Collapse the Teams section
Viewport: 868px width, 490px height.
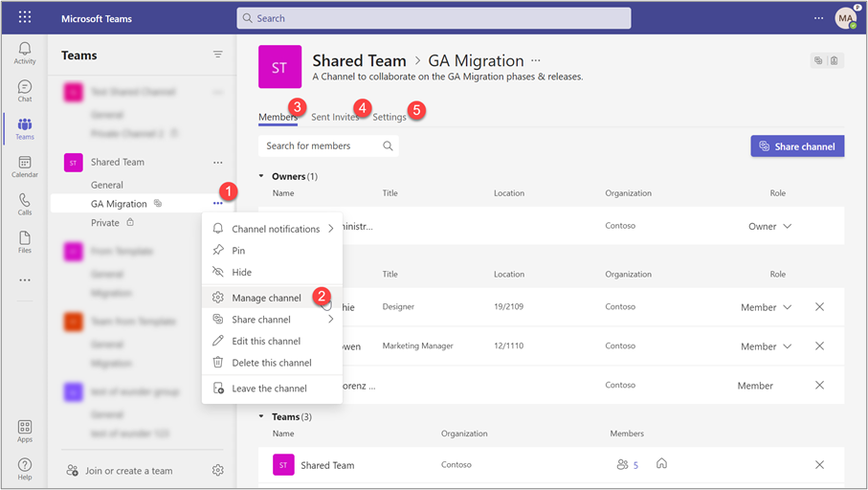pos(263,417)
